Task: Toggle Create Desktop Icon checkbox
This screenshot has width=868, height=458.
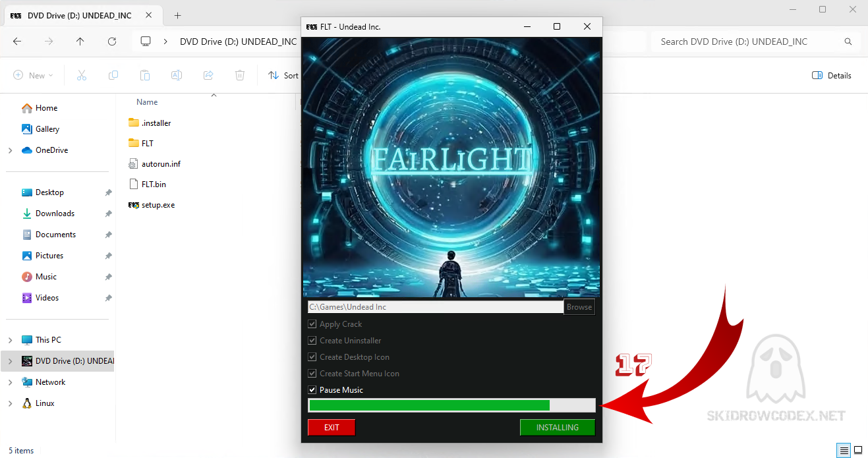Action: [312, 357]
